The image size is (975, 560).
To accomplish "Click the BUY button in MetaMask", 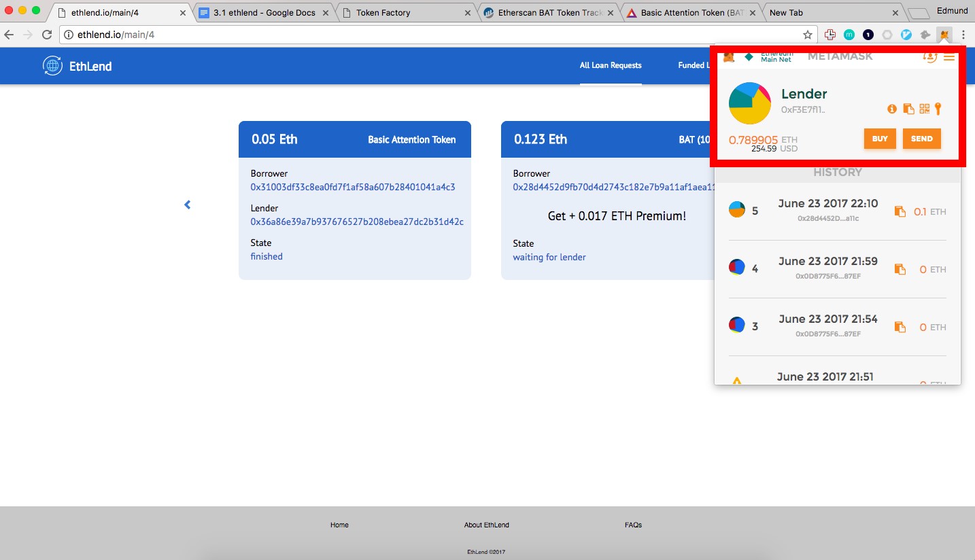I will pos(880,139).
